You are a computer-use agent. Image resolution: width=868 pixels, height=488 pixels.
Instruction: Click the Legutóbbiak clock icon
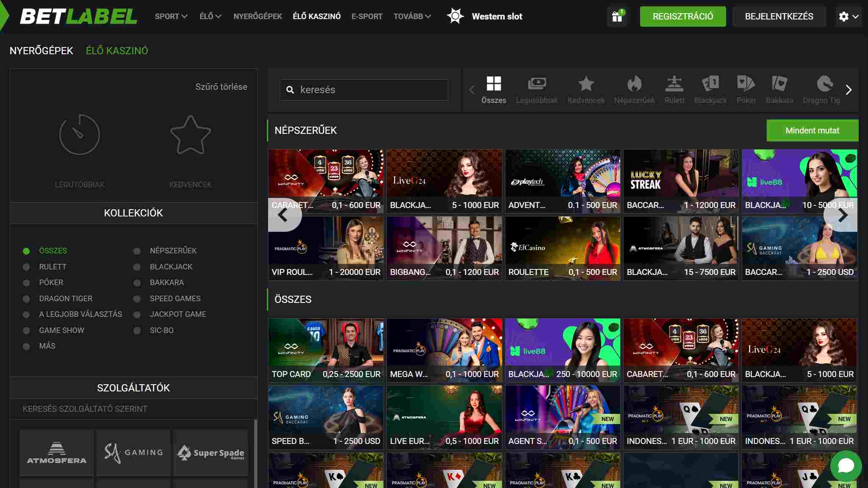coord(79,135)
